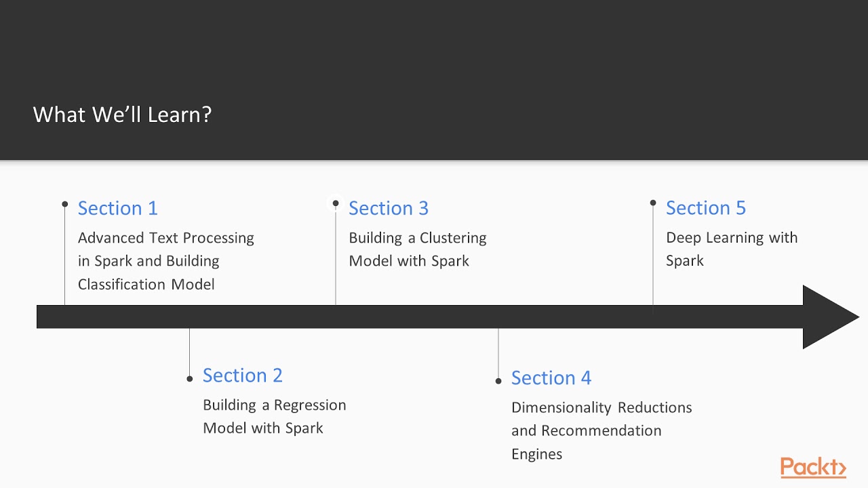Click the dark header banner area
Image resolution: width=868 pixels, height=488 pixels.
(434, 80)
